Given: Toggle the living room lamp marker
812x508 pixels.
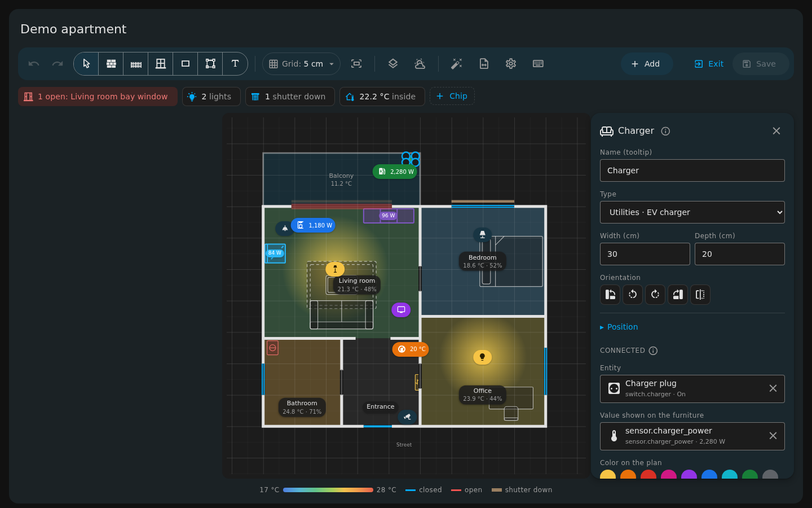Looking at the screenshot, I should click(x=335, y=269).
